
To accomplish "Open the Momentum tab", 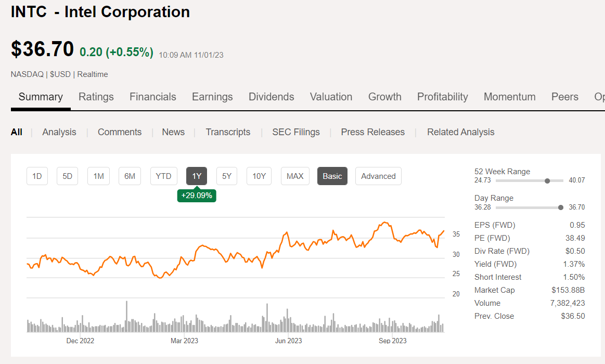I will coord(510,97).
